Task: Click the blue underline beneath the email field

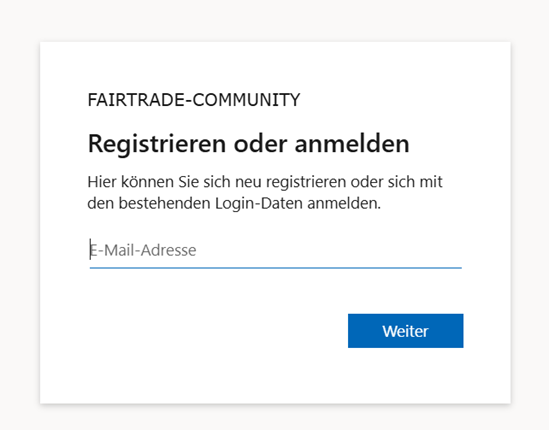Action: [276, 268]
